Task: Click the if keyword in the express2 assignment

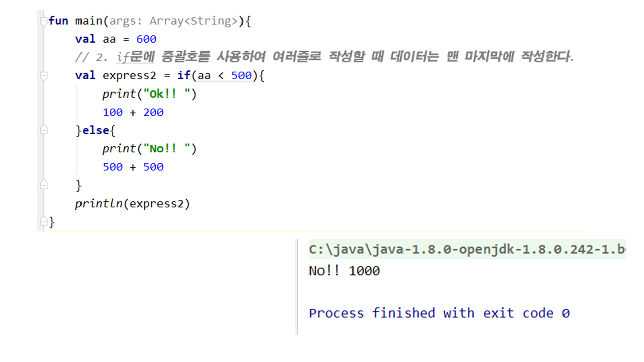Action: point(183,76)
